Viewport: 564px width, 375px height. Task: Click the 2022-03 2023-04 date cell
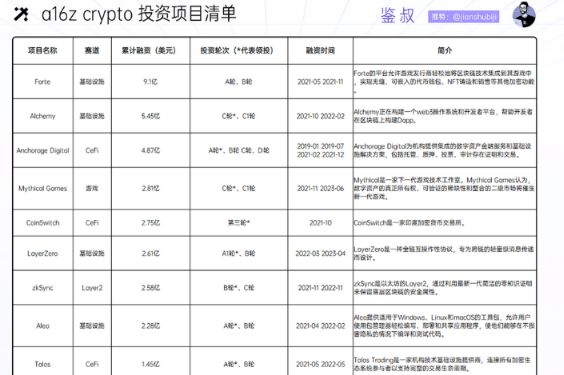pos(320,253)
